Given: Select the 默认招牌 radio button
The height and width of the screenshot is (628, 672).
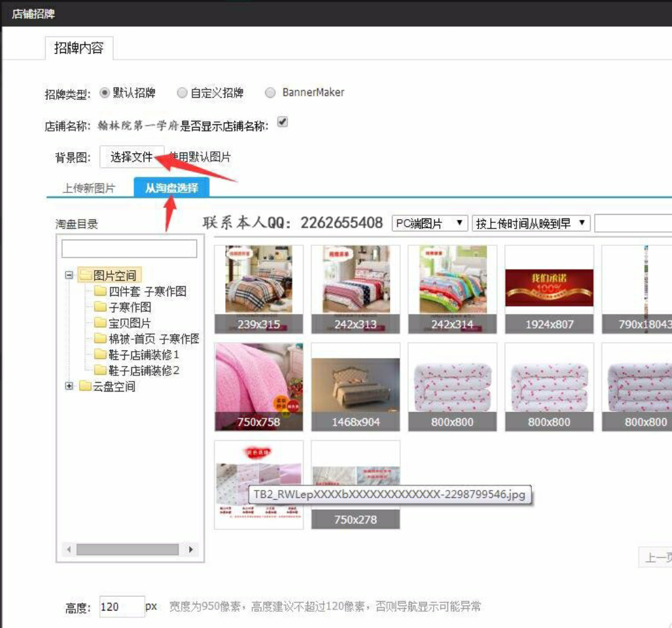Looking at the screenshot, I should [x=104, y=93].
